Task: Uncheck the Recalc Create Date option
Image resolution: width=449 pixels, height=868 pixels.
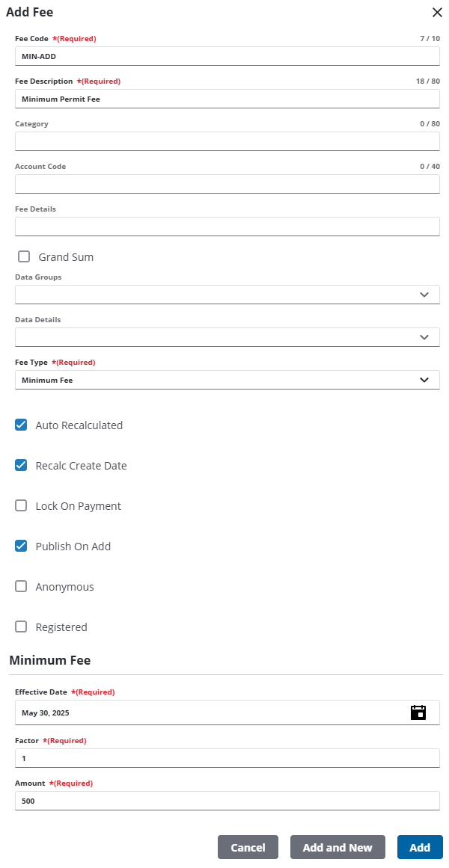Action: coord(21,465)
